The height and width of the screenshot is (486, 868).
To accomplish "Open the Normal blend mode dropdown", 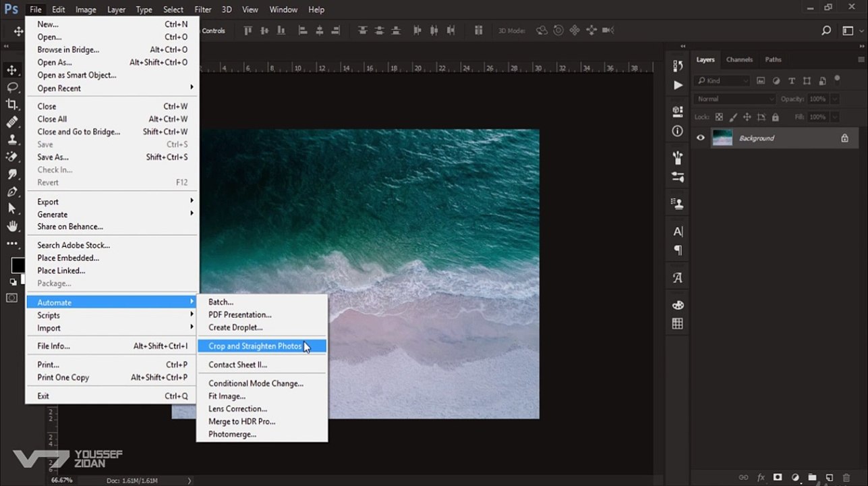I will [734, 99].
